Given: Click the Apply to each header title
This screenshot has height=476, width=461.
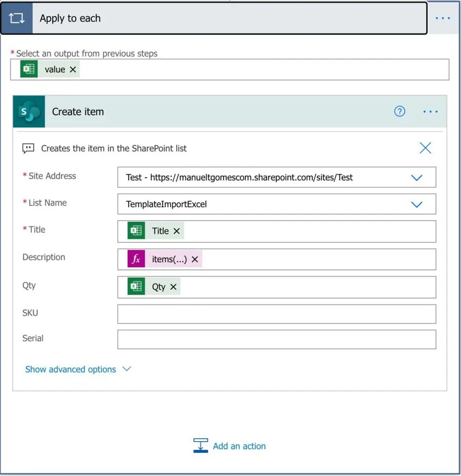Looking at the screenshot, I should pos(70,18).
